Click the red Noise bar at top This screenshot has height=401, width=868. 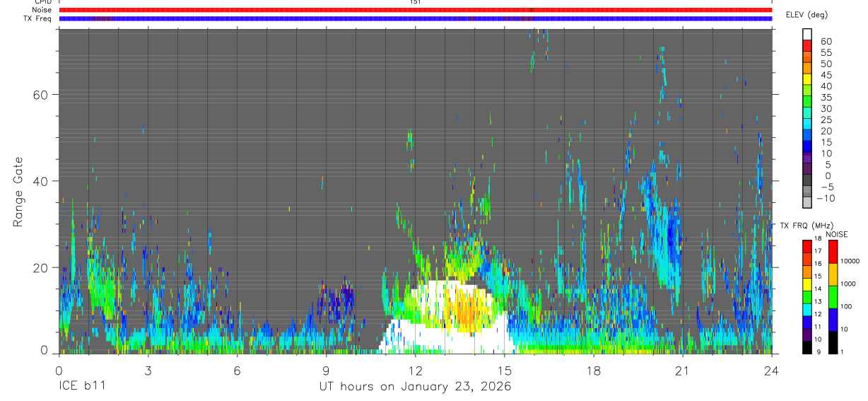pyautogui.click(x=416, y=10)
